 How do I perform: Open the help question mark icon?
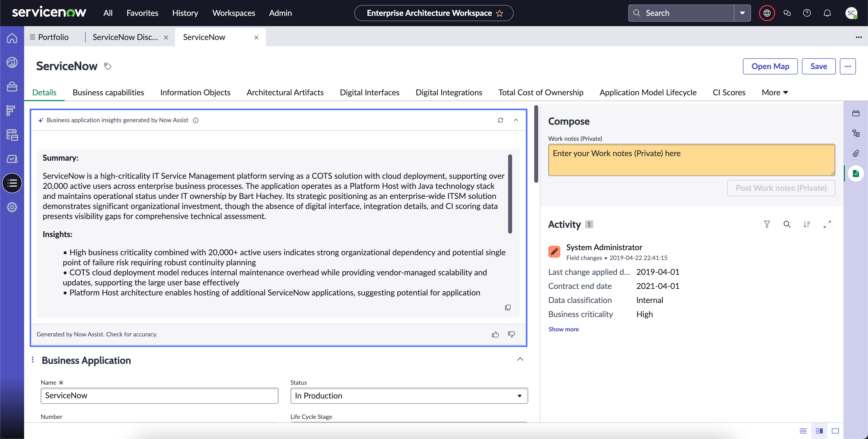coord(807,13)
